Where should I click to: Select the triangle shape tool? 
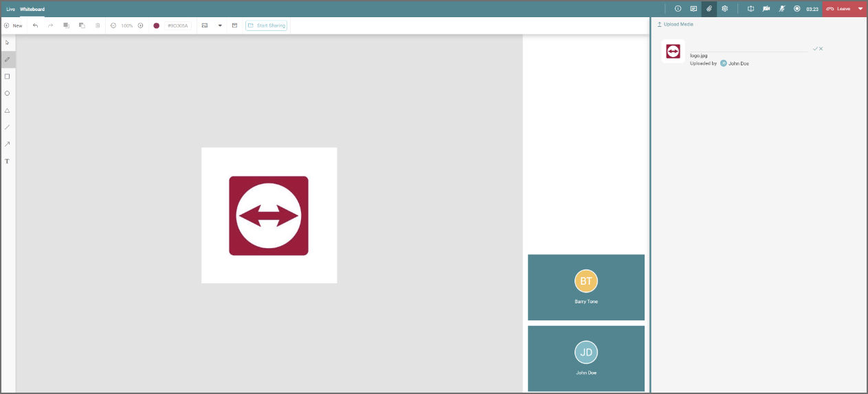(8, 110)
